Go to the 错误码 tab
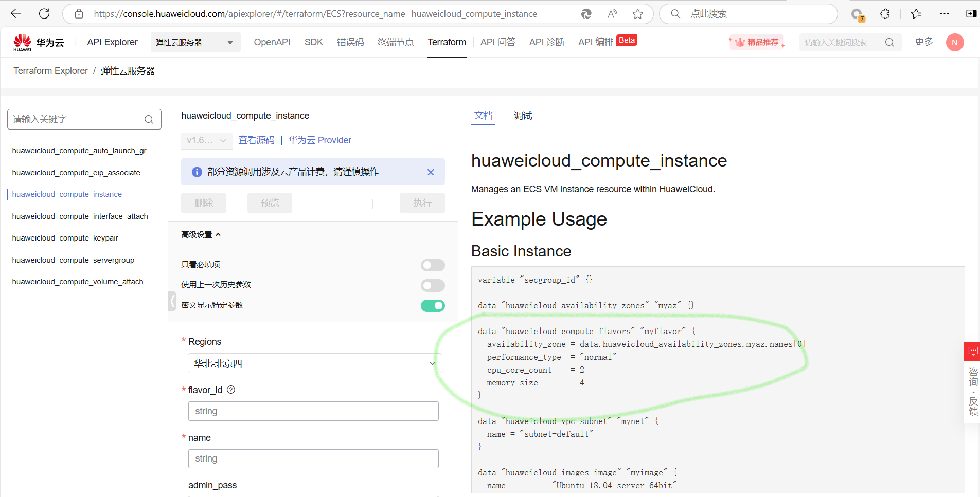The height and width of the screenshot is (497, 980). coord(350,42)
